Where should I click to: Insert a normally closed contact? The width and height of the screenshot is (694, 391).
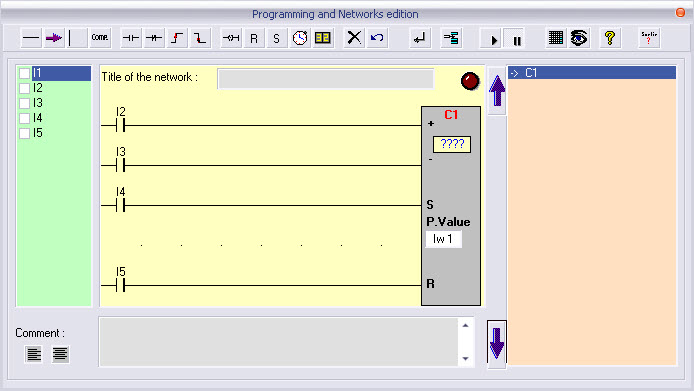coord(154,38)
